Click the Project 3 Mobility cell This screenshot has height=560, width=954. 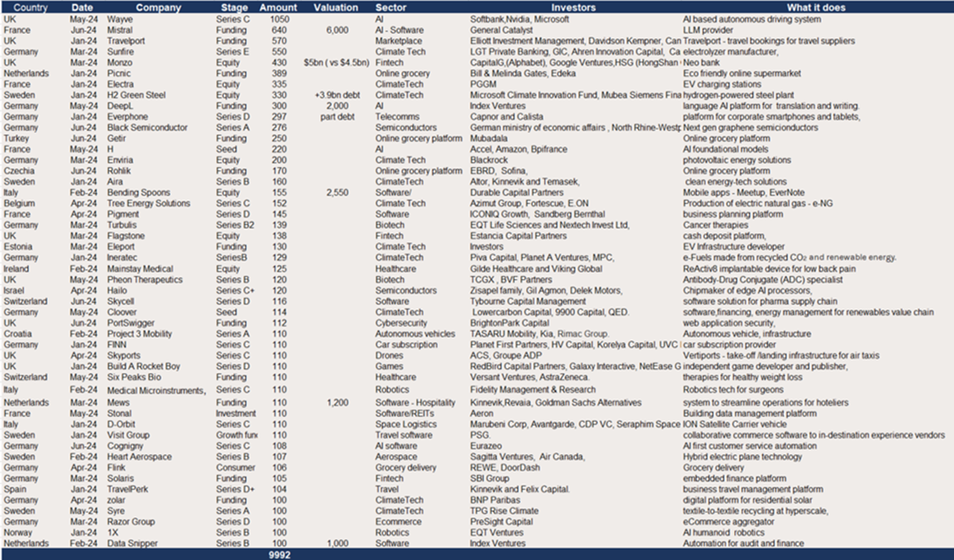tap(139, 334)
